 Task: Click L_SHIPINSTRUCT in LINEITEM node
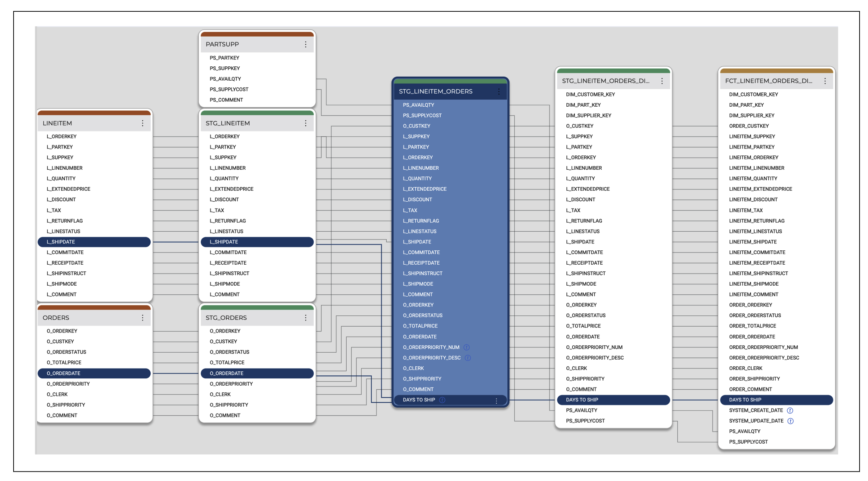click(x=66, y=273)
